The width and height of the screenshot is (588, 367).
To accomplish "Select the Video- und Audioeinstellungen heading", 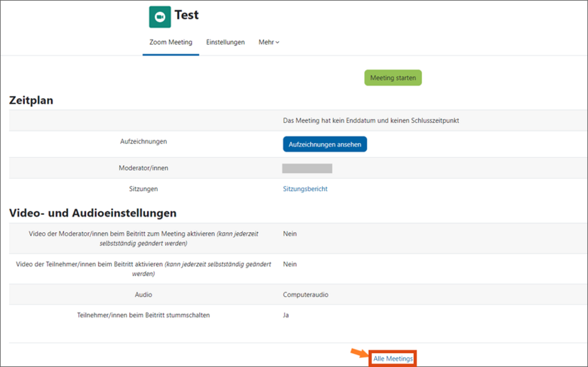I will coord(92,213).
